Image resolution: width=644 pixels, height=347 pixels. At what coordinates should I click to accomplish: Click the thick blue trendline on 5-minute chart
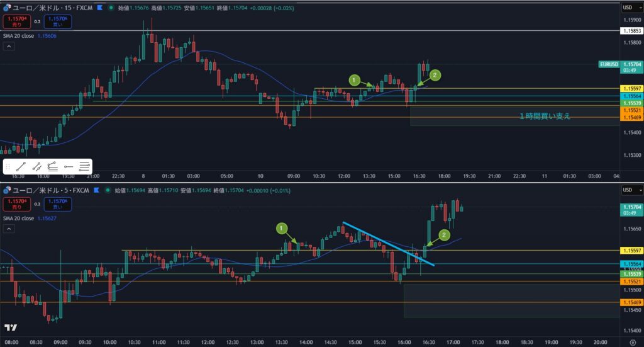click(x=387, y=243)
